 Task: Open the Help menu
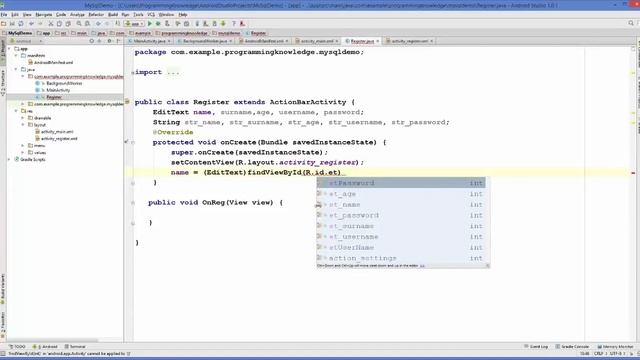[x=183, y=15]
